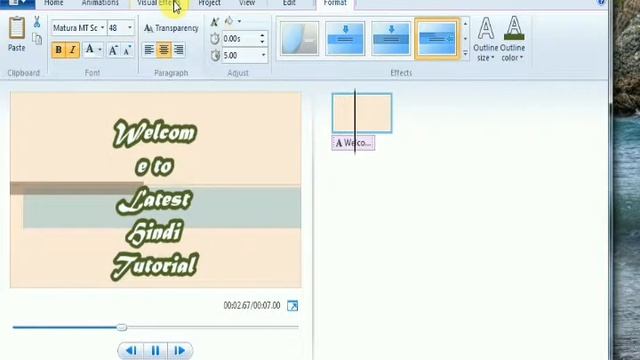640x360 pixels.
Task: Open the Outline size menu
Action: coord(486,39)
